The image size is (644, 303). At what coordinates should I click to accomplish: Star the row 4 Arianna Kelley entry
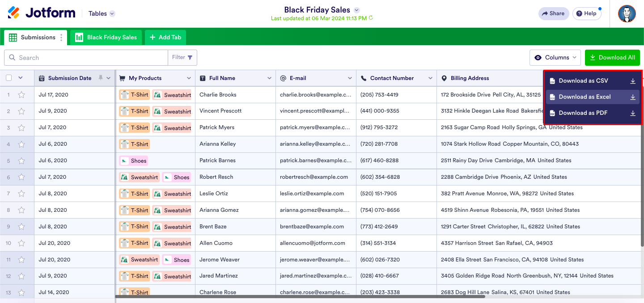coord(21,144)
